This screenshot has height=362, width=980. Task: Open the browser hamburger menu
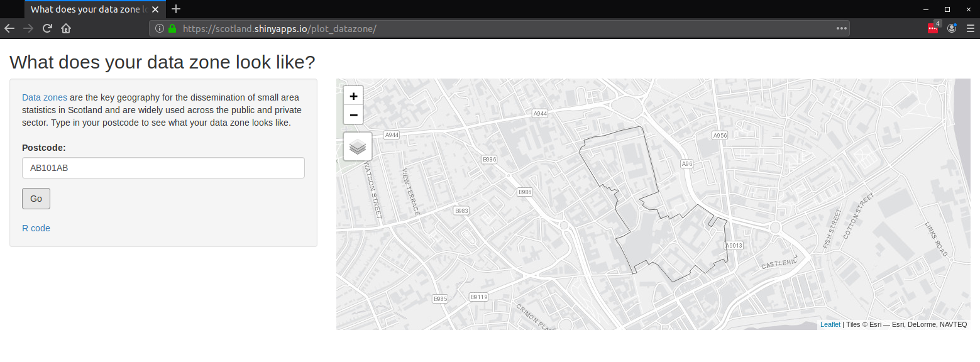[x=970, y=28]
